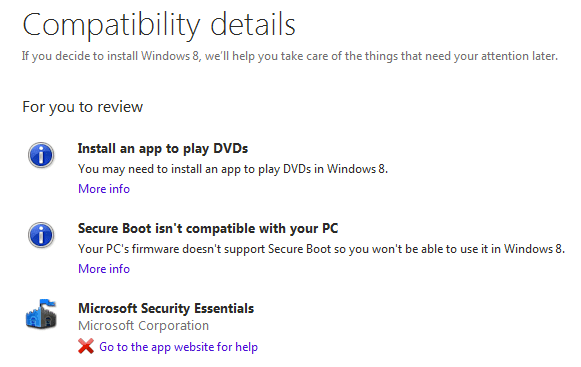Open More info under Install an app to play DVDs
The image size is (581, 367).
(x=104, y=189)
